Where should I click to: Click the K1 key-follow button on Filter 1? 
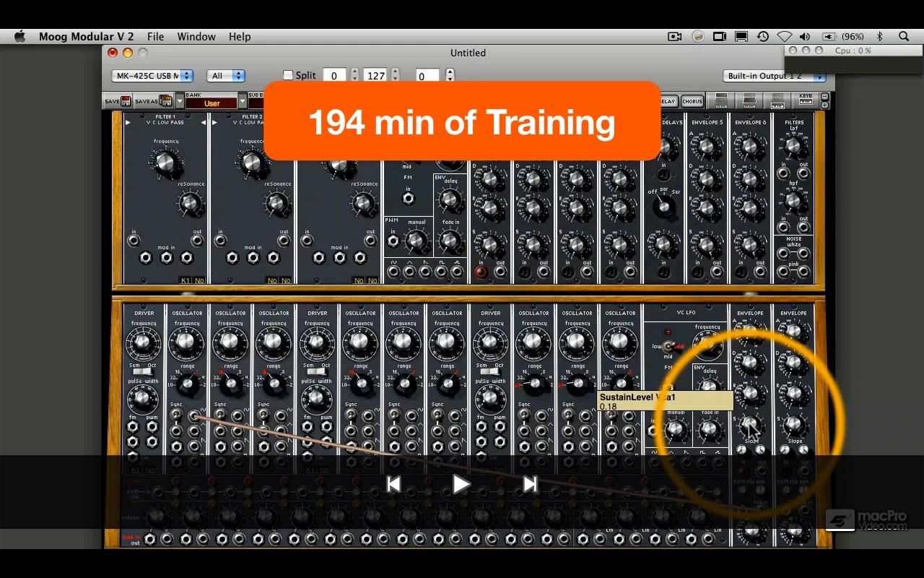[186, 280]
